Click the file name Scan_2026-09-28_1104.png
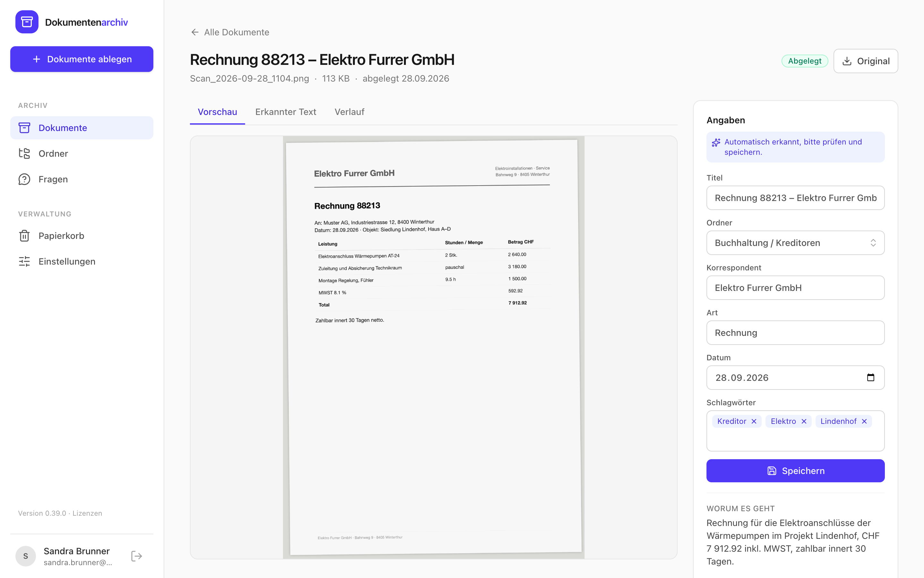 (x=249, y=78)
